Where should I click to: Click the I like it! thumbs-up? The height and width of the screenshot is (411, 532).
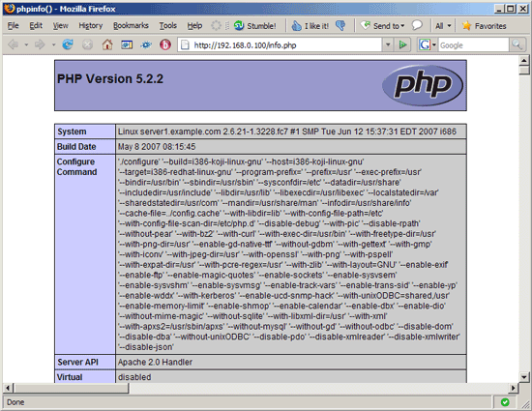pos(310,26)
